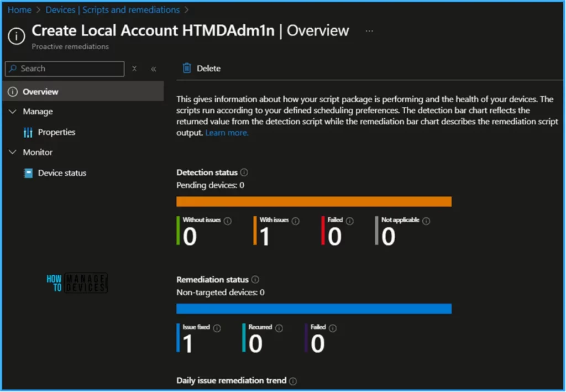
Task: Click the Recurred count 0
Action: pyautogui.click(x=255, y=344)
